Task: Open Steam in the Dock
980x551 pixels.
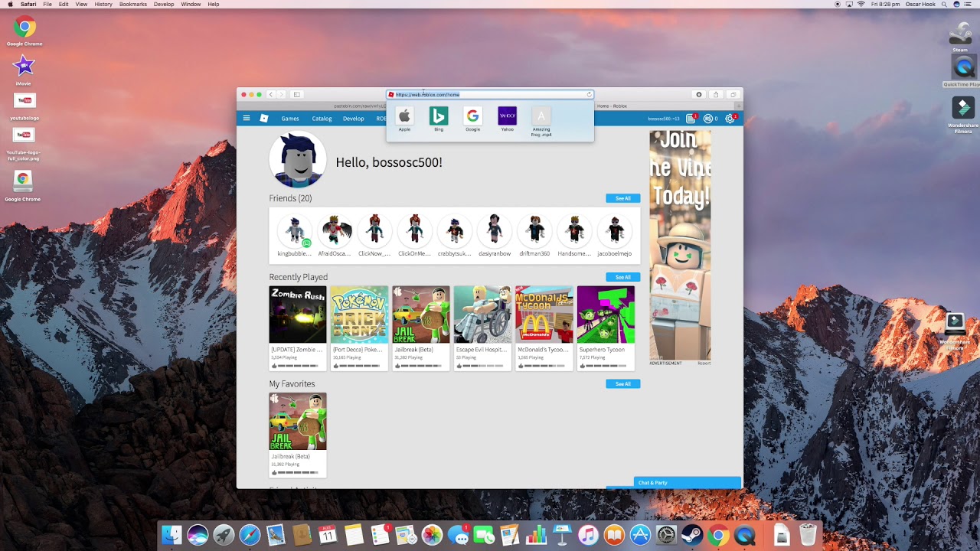Action: click(x=692, y=535)
